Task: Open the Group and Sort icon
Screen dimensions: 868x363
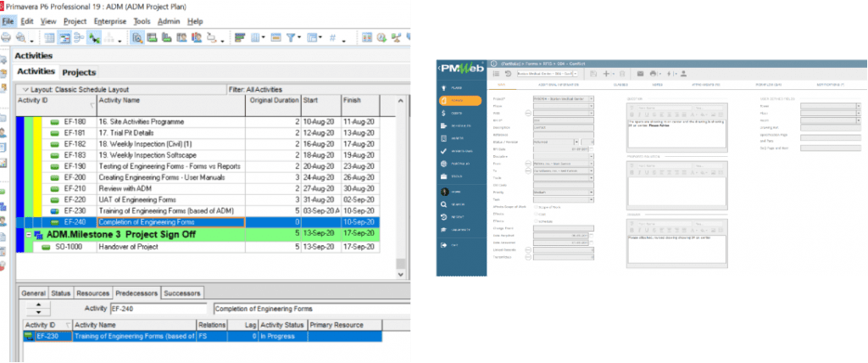Action: tap(314, 37)
